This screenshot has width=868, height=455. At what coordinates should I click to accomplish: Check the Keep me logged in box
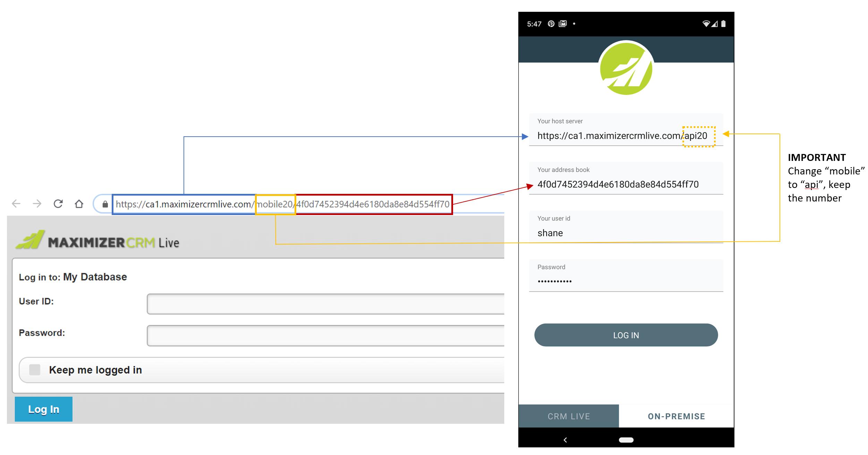click(35, 370)
